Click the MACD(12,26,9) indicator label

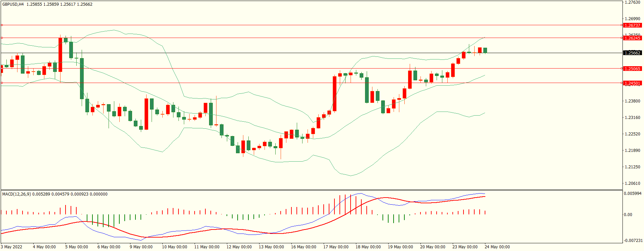point(16,194)
